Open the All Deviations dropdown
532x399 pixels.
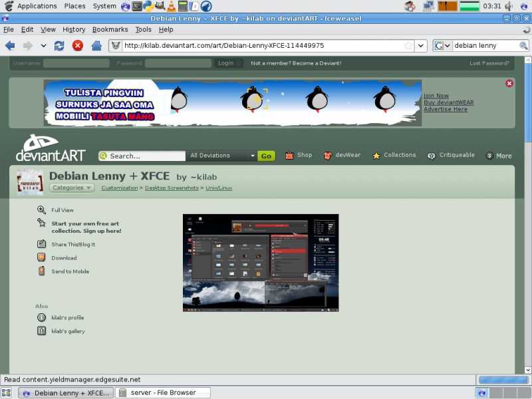(222, 156)
